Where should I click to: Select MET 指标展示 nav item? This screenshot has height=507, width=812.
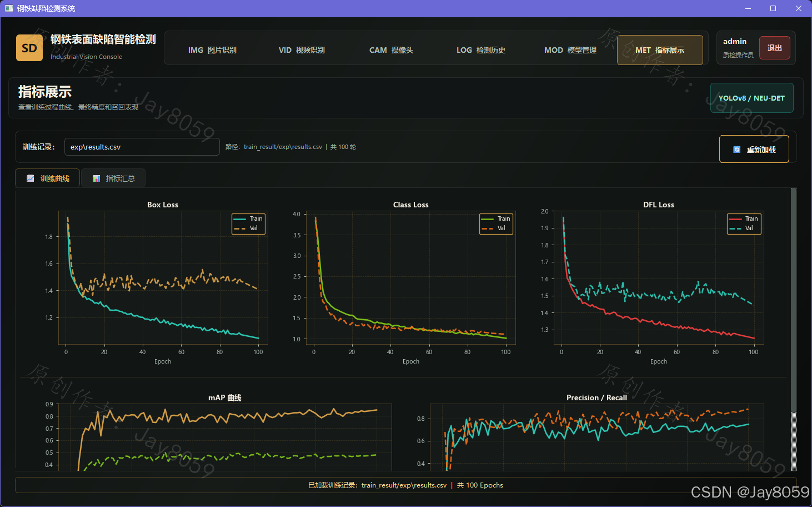pos(660,50)
